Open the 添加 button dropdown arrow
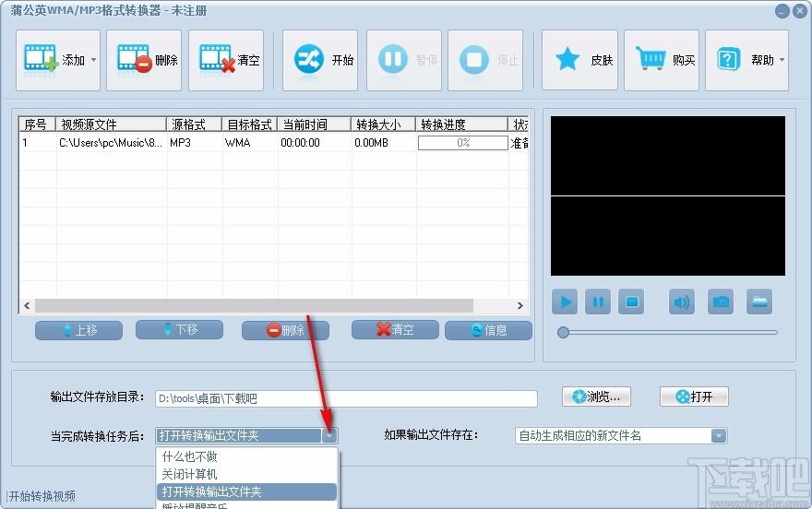812x509 pixels. pyautogui.click(x=94, y=60)
